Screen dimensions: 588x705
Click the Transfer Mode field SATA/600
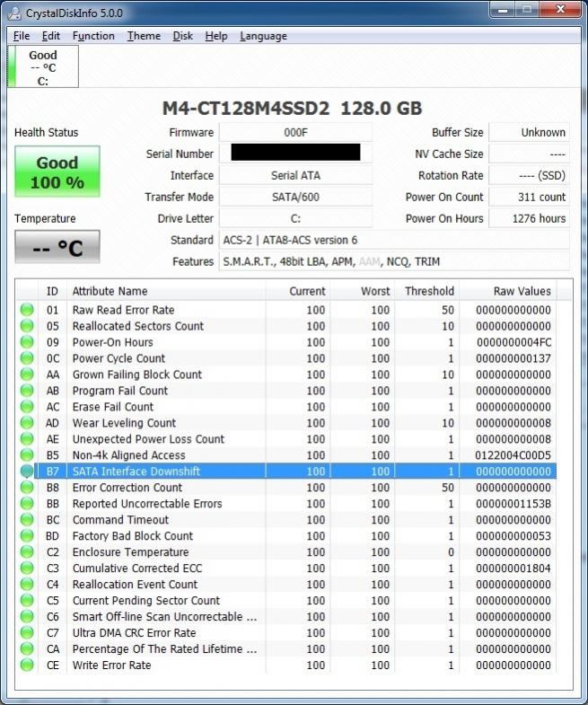click(x=296, y=197)
